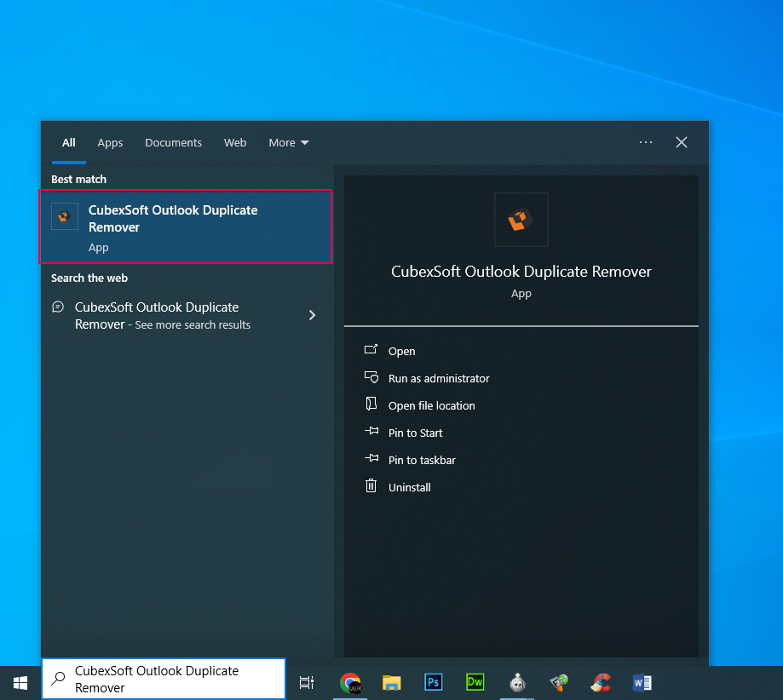Screen dimensions: 783x700
Task: Expand the More filter dropdown
Action: pos(289,143)
